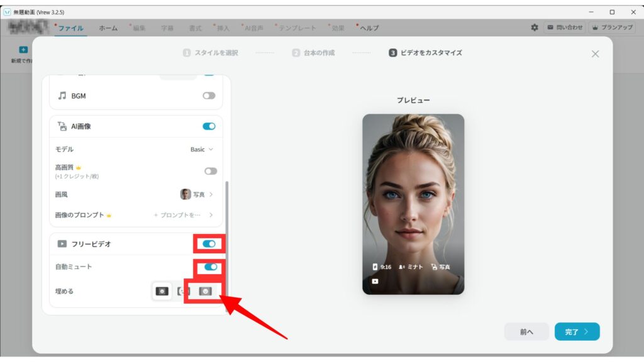Open the モデル Basic dropdown
The image size is (644, 362).
pos(201,150)
